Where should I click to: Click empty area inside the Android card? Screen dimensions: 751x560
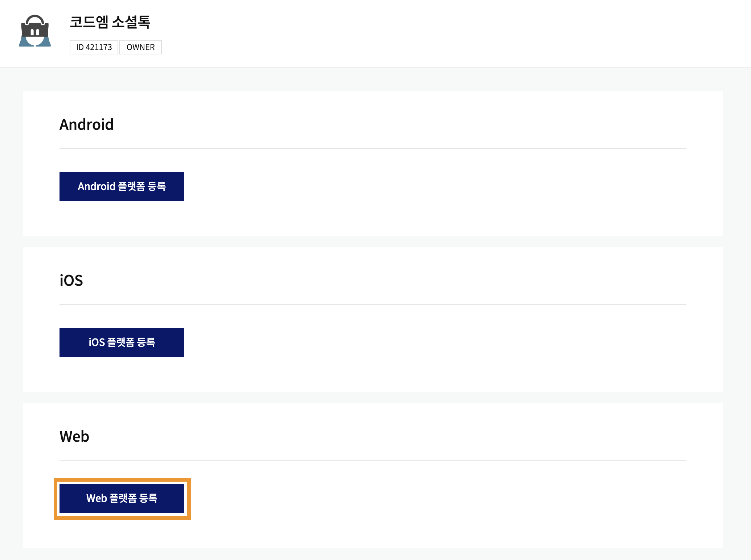pos(435,192)
